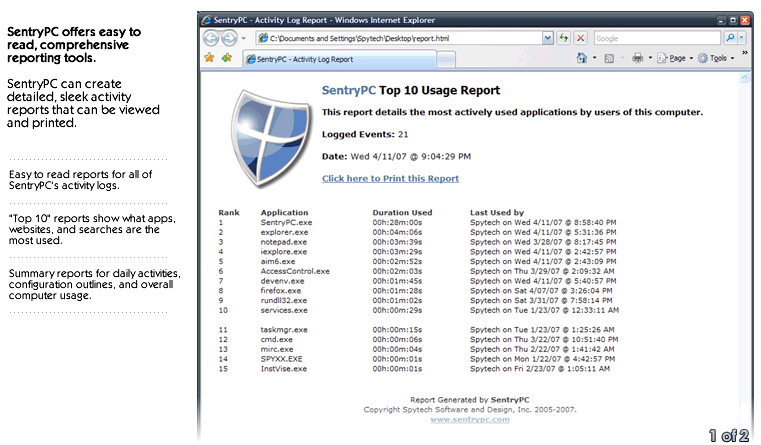Click the rundll32.exe application entry
The height and width of the screenshot is (445, 761).
[284, 300]
